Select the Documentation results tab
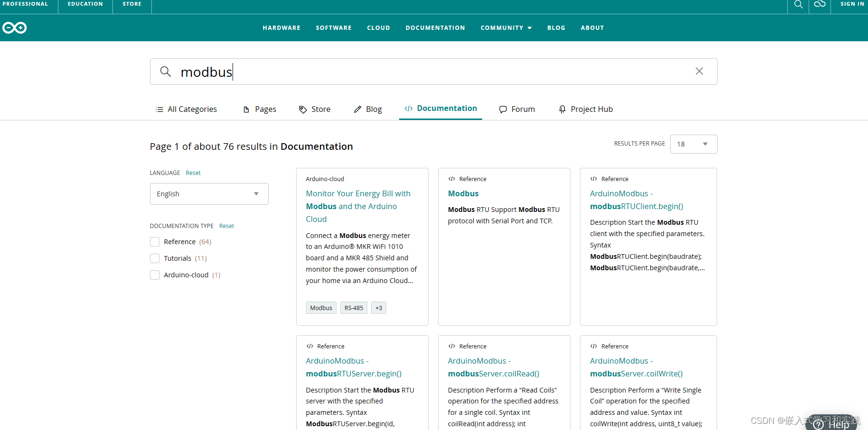The width and height of the screenshot is (868, 430). 440,109
